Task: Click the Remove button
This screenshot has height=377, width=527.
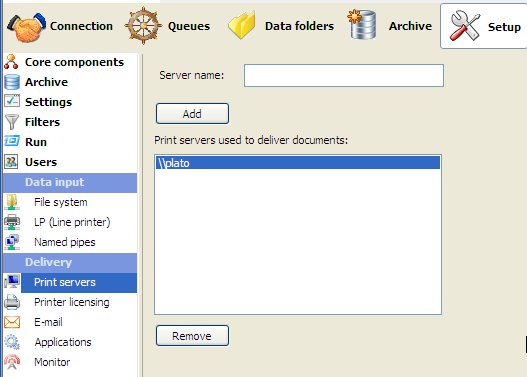Action: point(192,336)
